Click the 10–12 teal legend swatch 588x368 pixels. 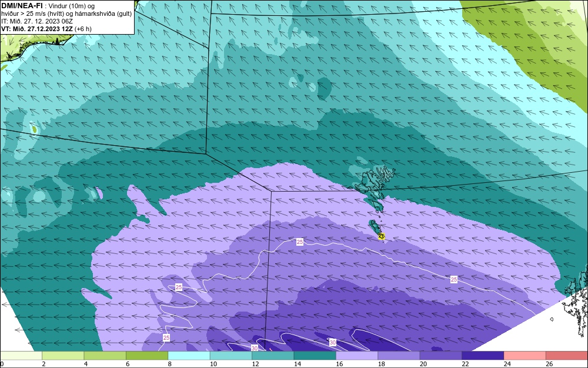click(x=231, y=356)
